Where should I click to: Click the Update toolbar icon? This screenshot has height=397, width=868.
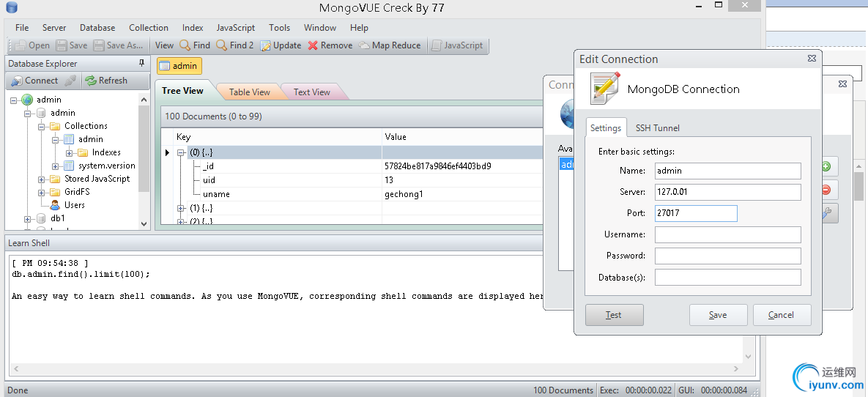[x=266, y=45]
